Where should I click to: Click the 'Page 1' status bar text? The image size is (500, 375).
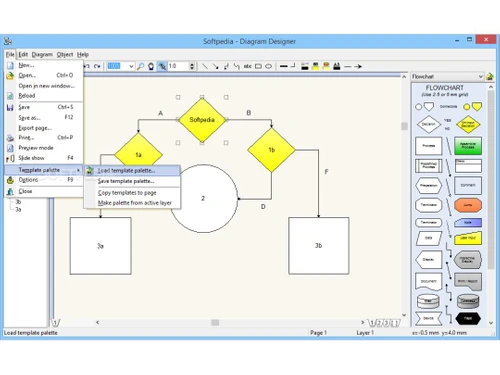pos(318,333)
